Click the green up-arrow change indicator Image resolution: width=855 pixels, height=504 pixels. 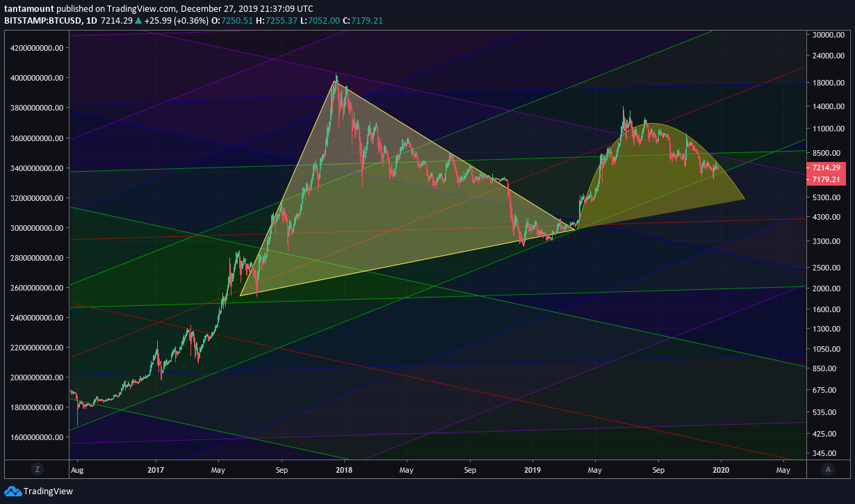click(x=138, y=21)
